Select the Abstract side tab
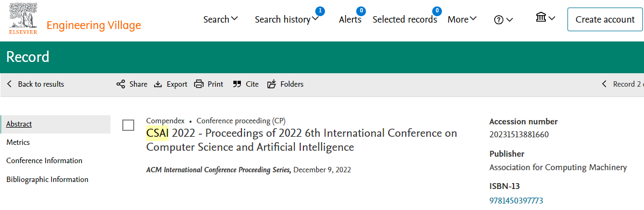The height and width of the screenshot is (210, 644). click(x=56, y=124)
